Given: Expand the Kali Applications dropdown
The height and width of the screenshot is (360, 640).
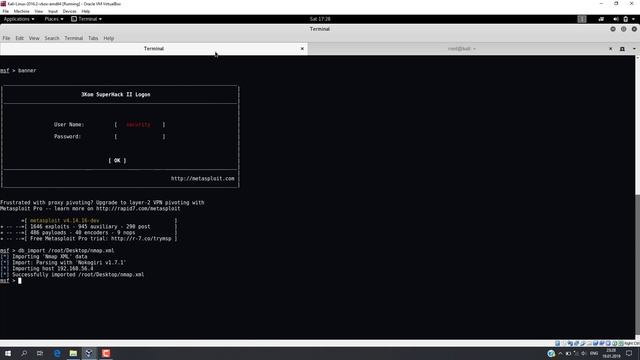Looking at the screenshot, I should [19, 19].
